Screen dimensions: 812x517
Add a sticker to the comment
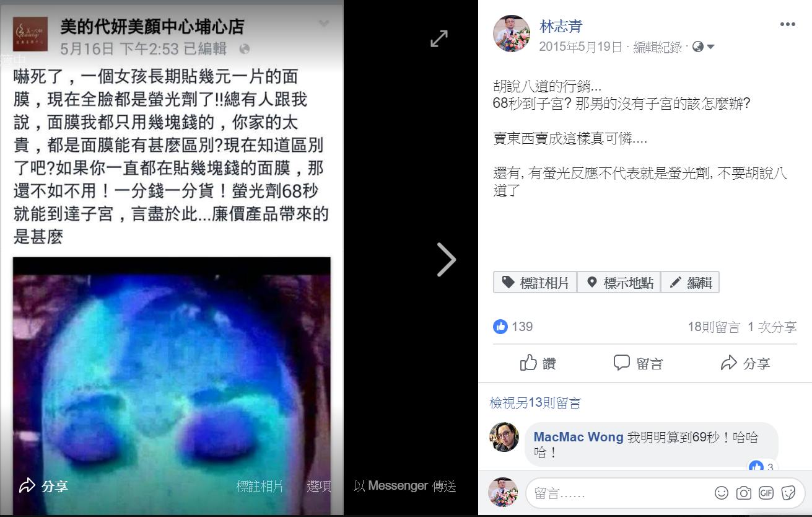(x=788, y=493)
